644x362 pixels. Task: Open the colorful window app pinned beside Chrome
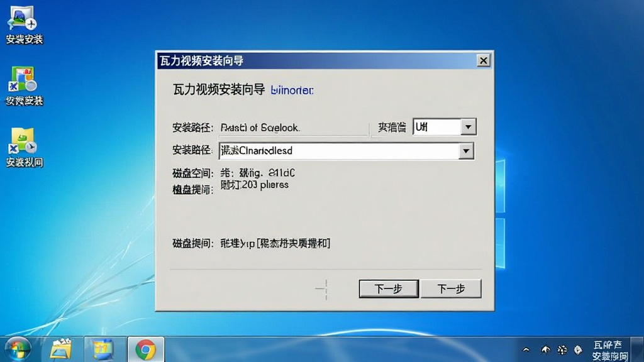(x=103, y=349)
